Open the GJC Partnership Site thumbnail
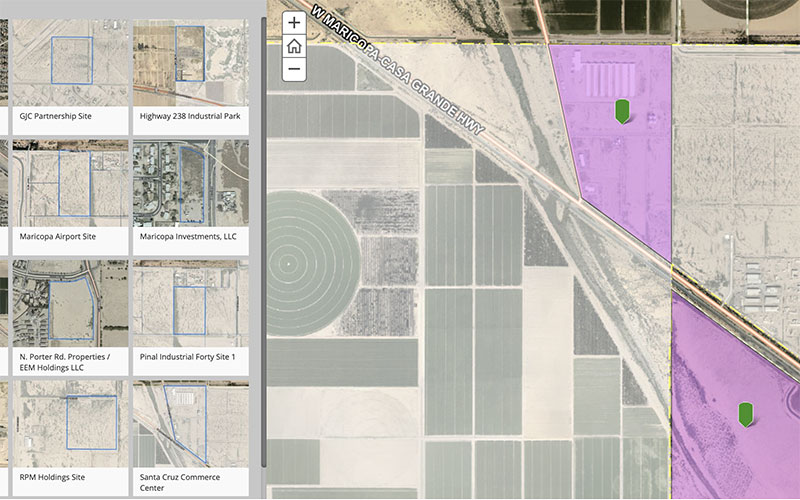The width and height of the screenshot is (800, 500). 70,63
